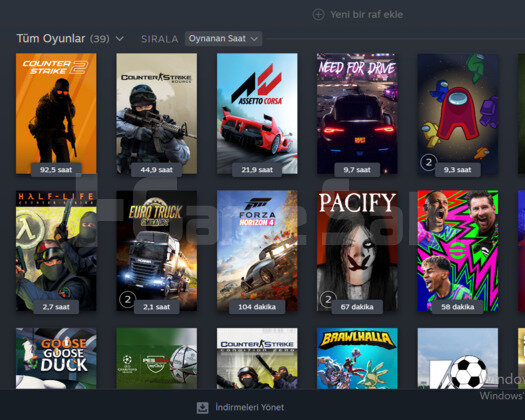Click the 44,9 saat playtime label
This screenshot has width=525, height=420.
tap(156, 170)
